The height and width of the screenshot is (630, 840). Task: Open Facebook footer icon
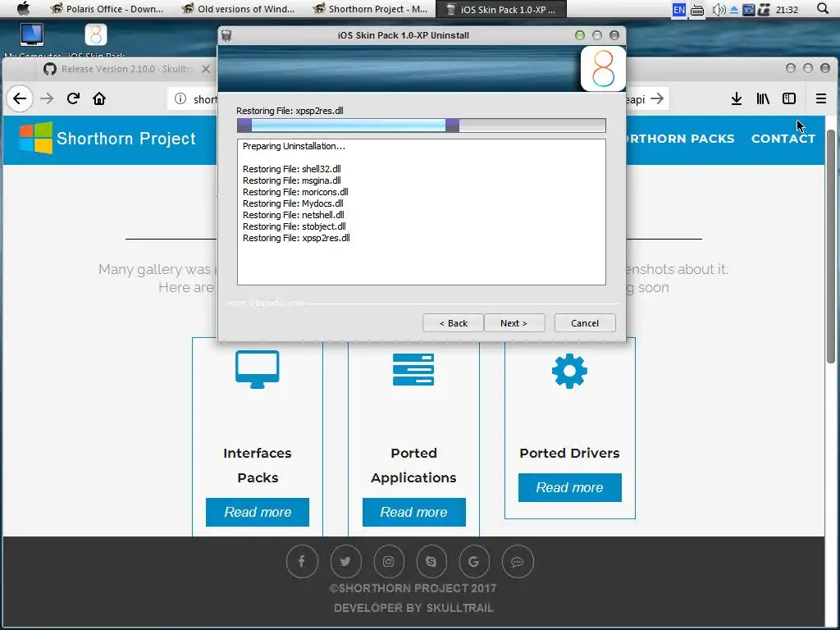point(302,561)
